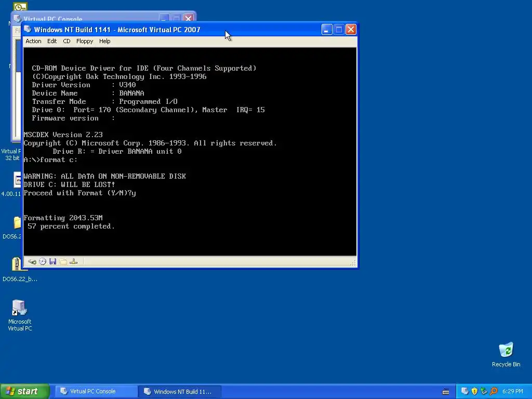This screenshot has height=399, width=532.
Task: Click the orange magnifier tray icon
Action: [494, 391]
